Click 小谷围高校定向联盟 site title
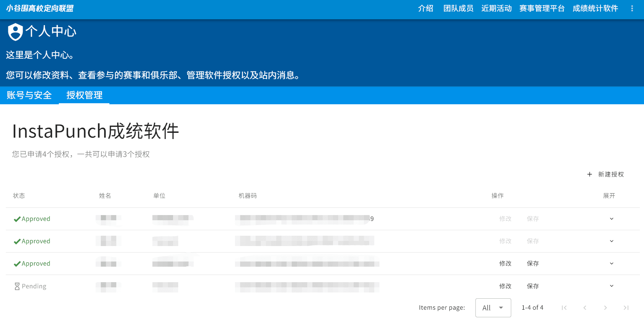644x330 pixels. click(40, 9)
